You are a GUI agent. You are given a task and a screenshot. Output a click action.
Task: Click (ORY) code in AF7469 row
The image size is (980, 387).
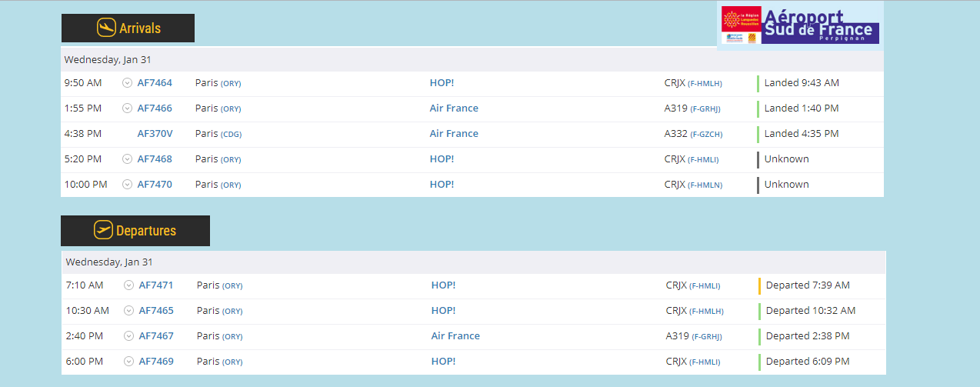232,362
